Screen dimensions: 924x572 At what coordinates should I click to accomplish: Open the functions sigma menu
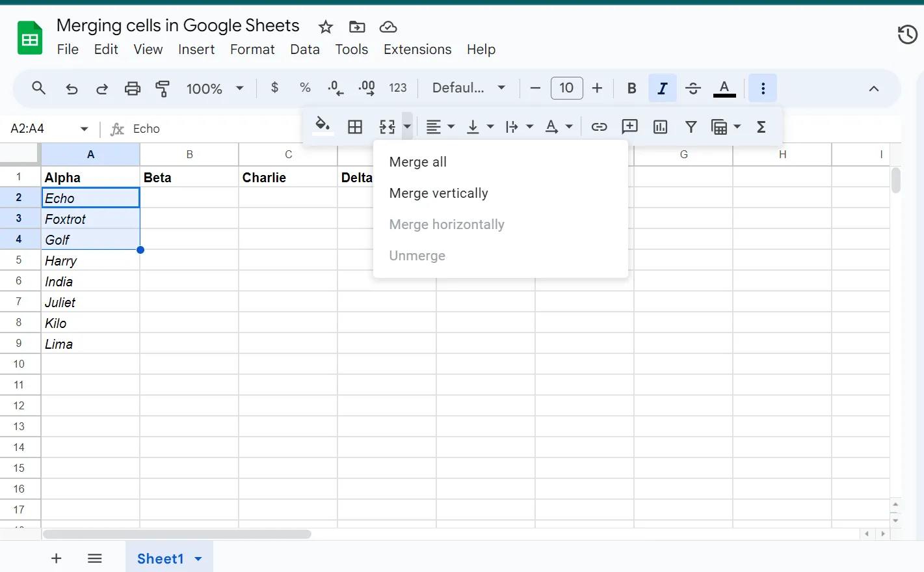click(x=761, y=127)
